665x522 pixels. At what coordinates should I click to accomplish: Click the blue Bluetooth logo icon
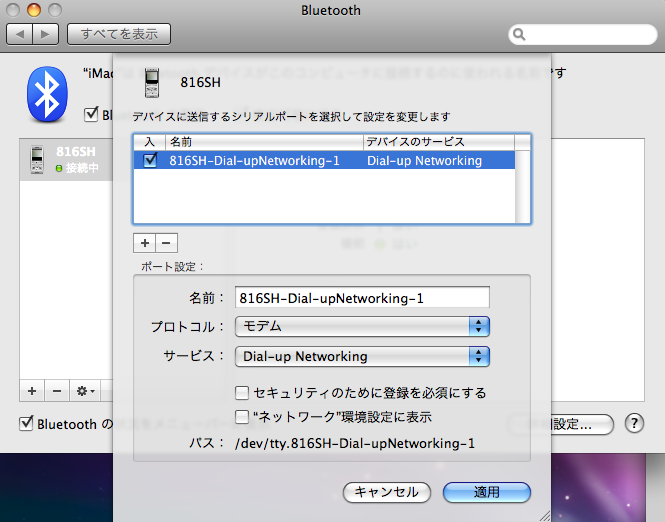(x=47, y=94)
